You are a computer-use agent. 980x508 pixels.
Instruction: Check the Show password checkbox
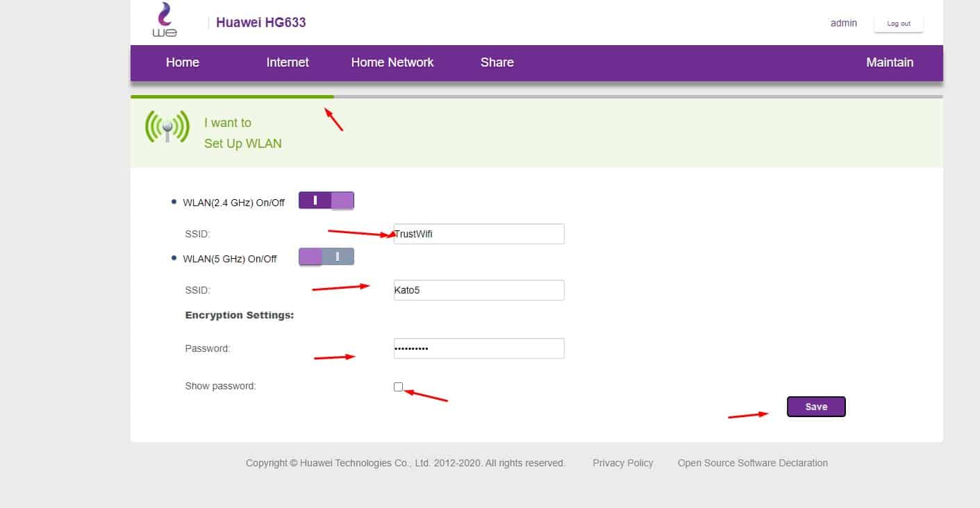(398, 387)
